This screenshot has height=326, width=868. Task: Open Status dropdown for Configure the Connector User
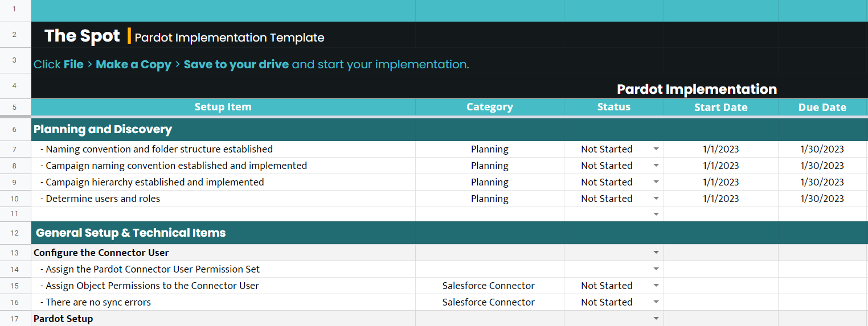click(656, 253)
